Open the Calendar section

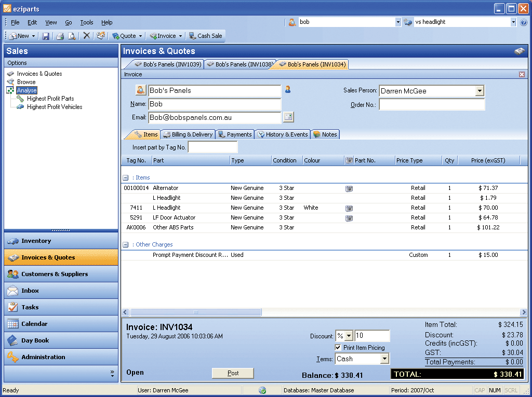coord(61,324)
